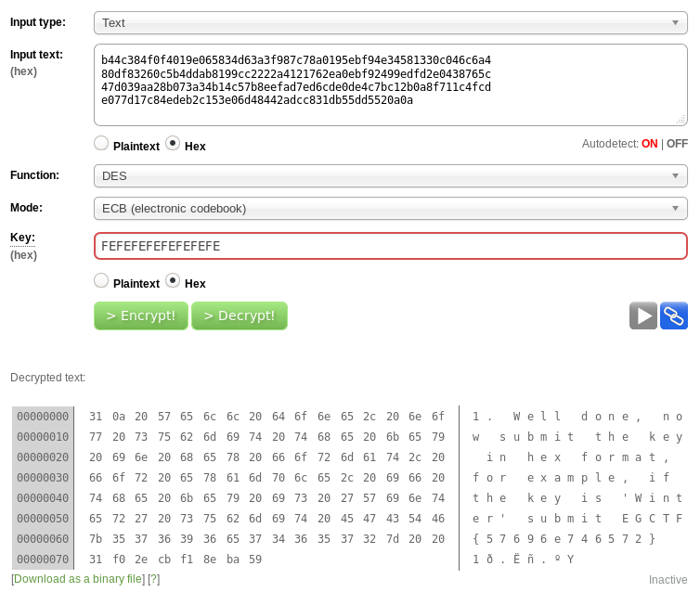
Task: Click the underlined Key label
Action: 22,238
